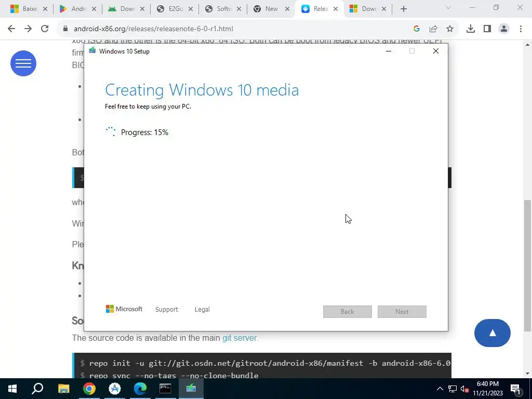
Task: Click the Chrome forward arrow
Action: click(x=28, y=29)
